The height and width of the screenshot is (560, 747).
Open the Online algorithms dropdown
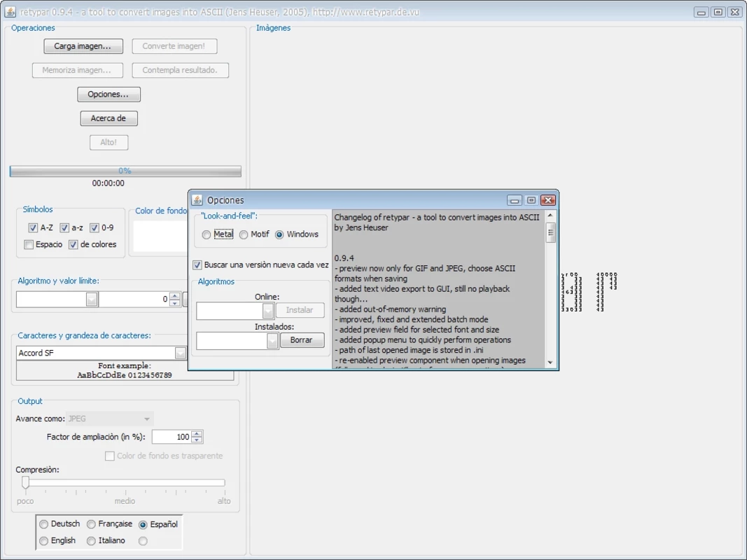pos(267,311)
